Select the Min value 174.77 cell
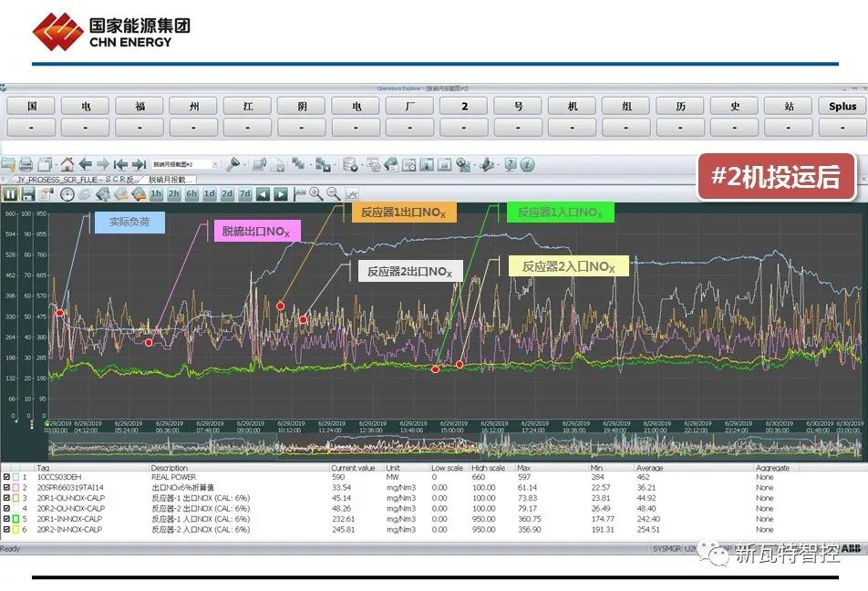Image resolution: width=868 pixels, height=591 pixels. 603,519
